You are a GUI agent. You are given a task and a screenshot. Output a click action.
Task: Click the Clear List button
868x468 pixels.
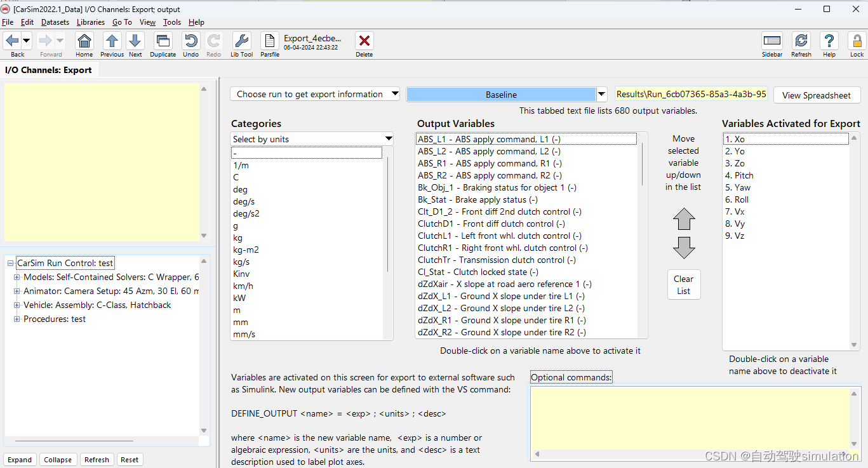[684, 284]
